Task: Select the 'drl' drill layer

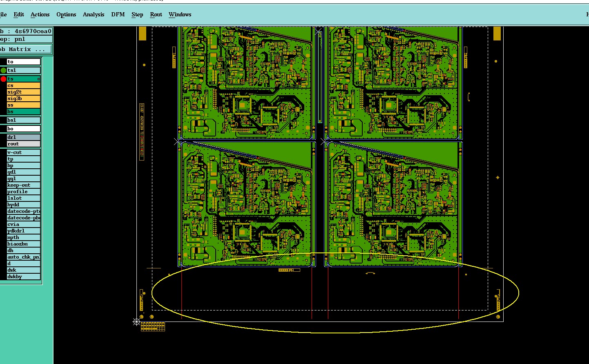Action: tap(24, 137)
